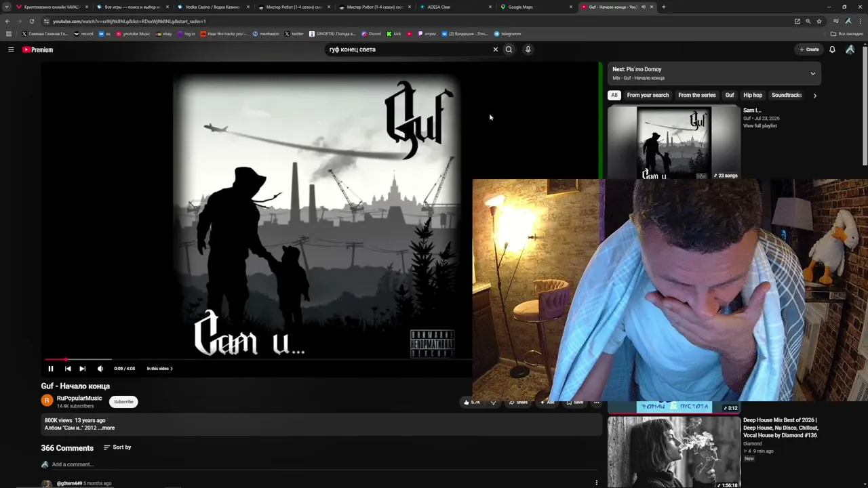This screenshot has width=868, height=488.
Task: Select the 'From your search' chip
Action: click(648, 96)
